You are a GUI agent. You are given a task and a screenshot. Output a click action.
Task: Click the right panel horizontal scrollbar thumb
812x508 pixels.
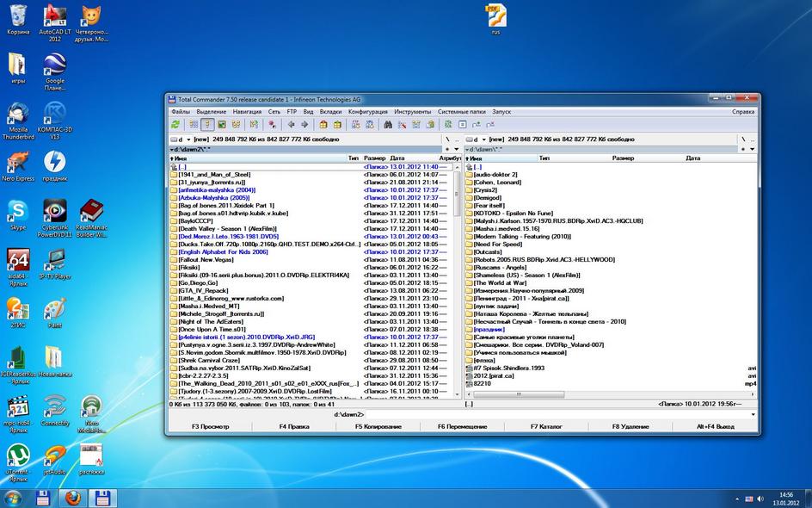(x=519, y=394)
